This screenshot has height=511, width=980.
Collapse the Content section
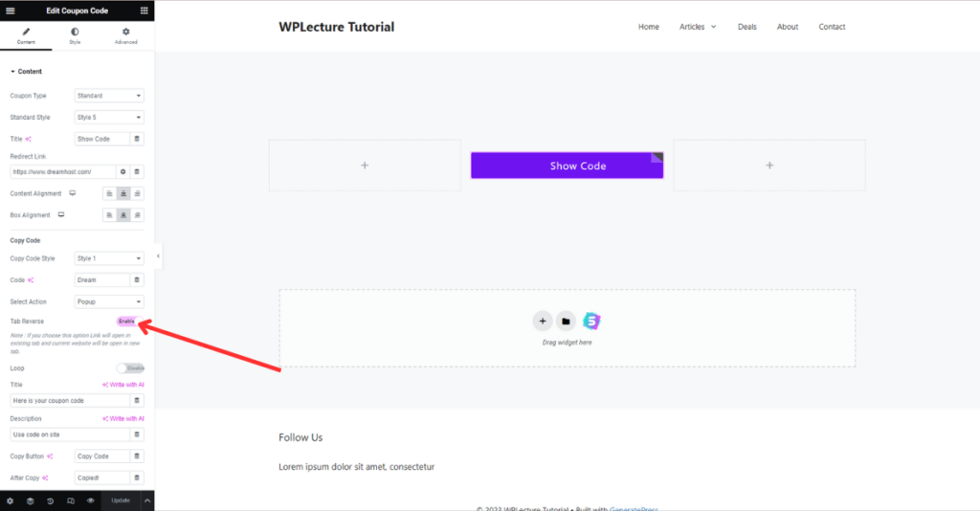pyautogui.click(x=26, y=71)
